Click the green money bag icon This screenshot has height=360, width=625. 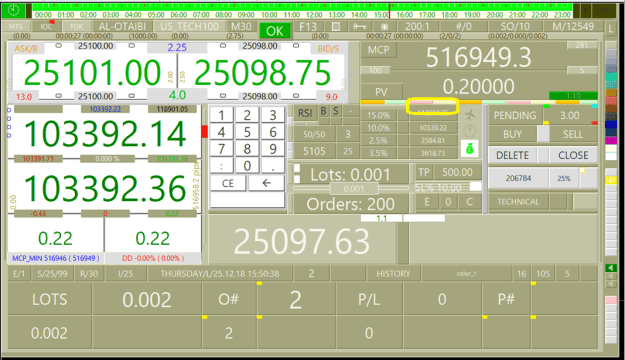click(470, 149)
